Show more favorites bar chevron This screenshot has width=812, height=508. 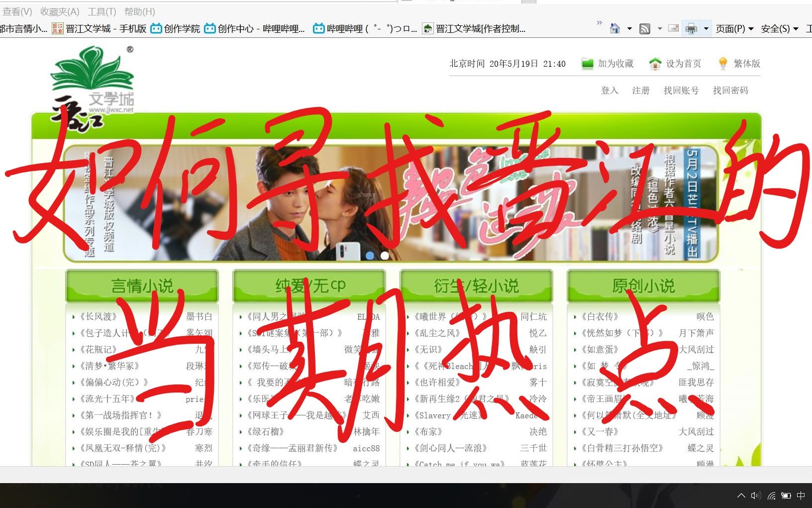click(x=599, y=23)
